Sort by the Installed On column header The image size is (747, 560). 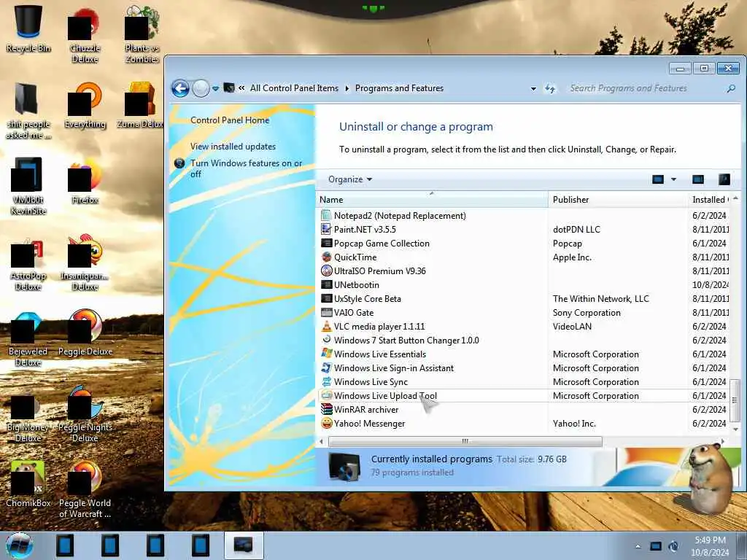[x=709, y=200]
